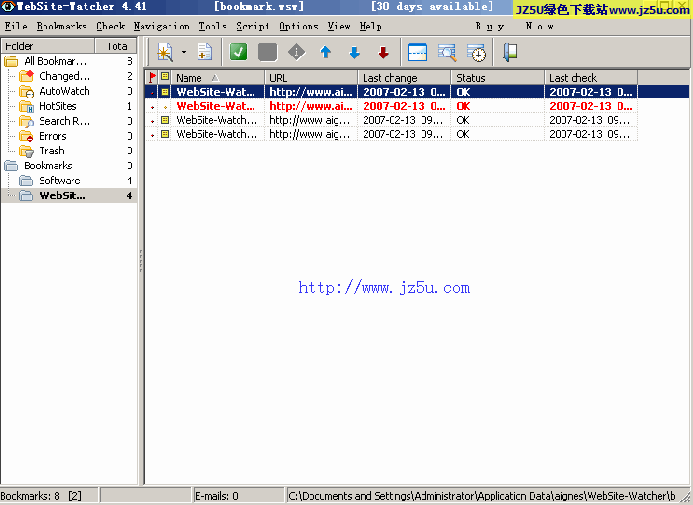Image resolution: width=693 pixels, height=505 pixels.
Task: Click the Folder column header in tree
Action: 48,46
